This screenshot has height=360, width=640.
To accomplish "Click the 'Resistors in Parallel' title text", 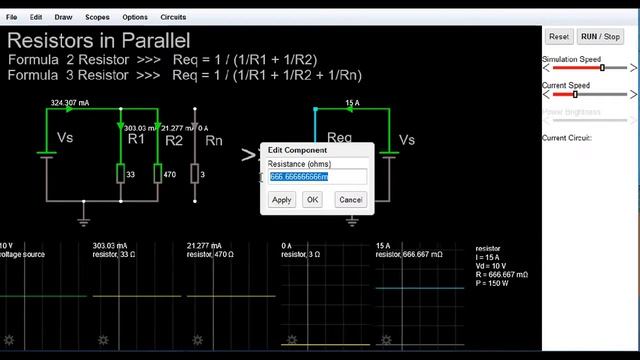I will [99, 41].
